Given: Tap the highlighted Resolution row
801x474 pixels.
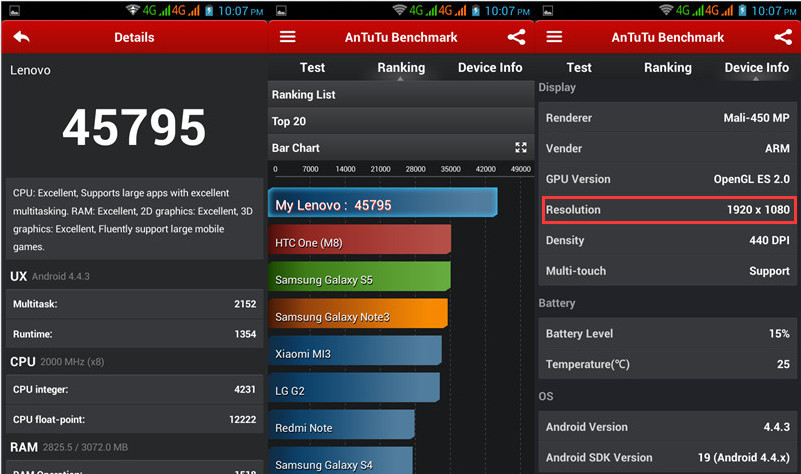Looking at the screenshot, I should (x=667, y=210).
